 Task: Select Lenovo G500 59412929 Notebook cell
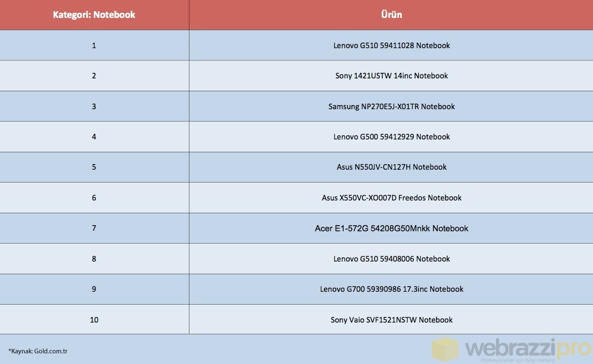point(391,137)
